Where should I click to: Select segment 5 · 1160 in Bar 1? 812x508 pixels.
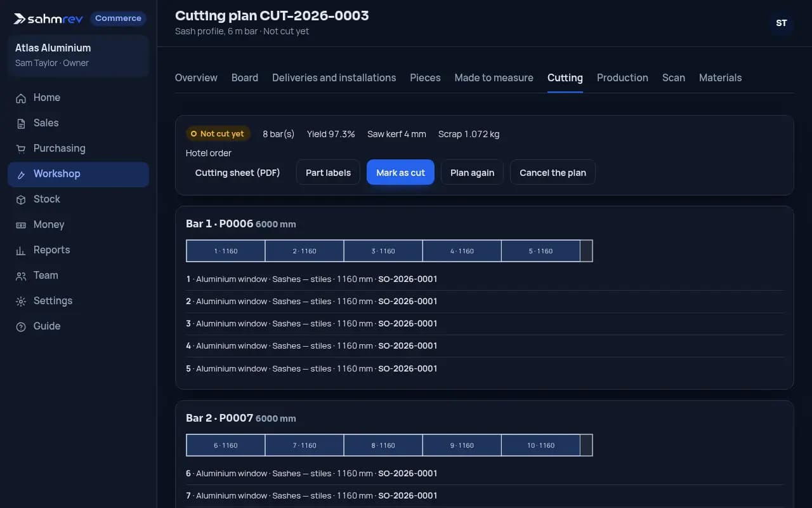[540, 251]
